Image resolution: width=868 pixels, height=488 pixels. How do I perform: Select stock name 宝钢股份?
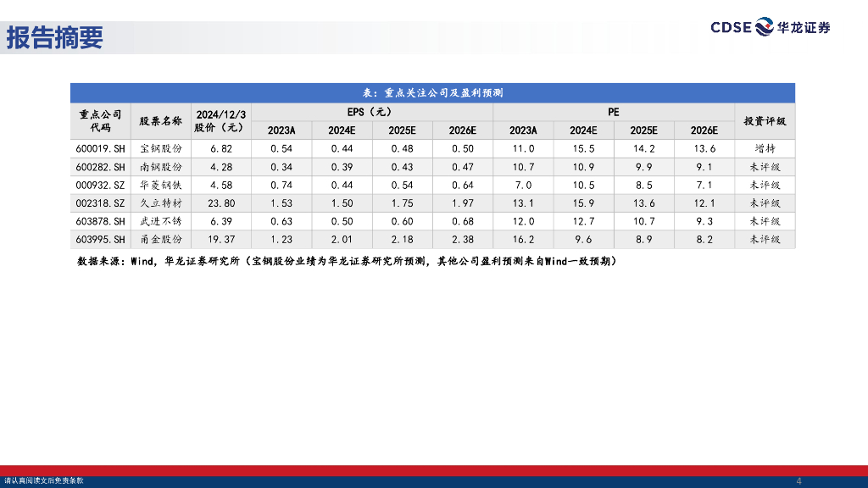(x=160, y=149)
